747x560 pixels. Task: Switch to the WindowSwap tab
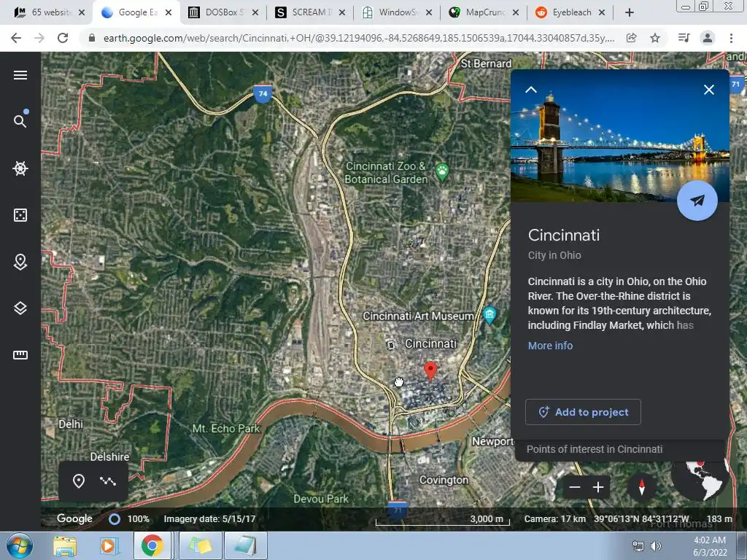396,12
